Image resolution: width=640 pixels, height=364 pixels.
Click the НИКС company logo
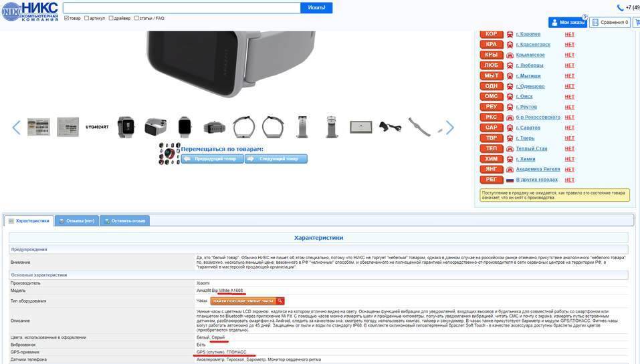(x=30, y=11)
